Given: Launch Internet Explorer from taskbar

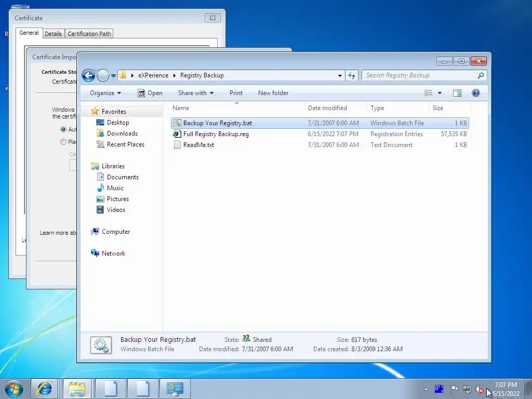Looking at the screenshot, I should (44, 389).
